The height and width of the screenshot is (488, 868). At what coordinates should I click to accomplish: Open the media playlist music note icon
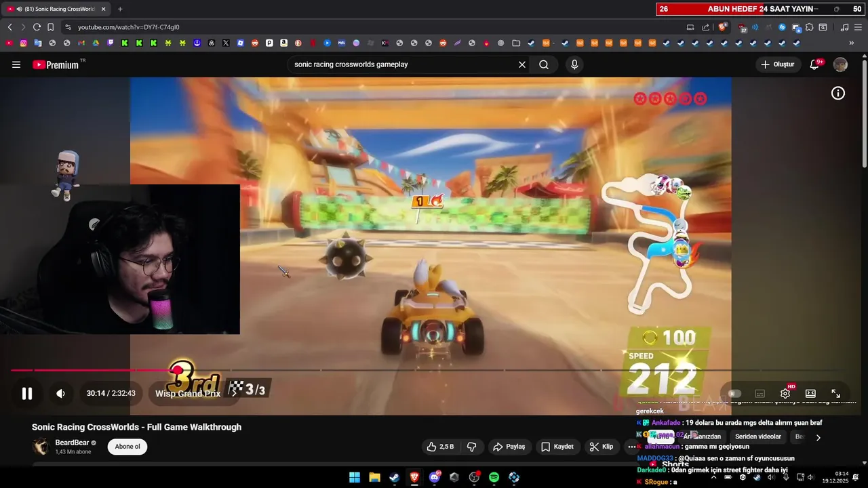pyautogui.click(x=844, y=27)
